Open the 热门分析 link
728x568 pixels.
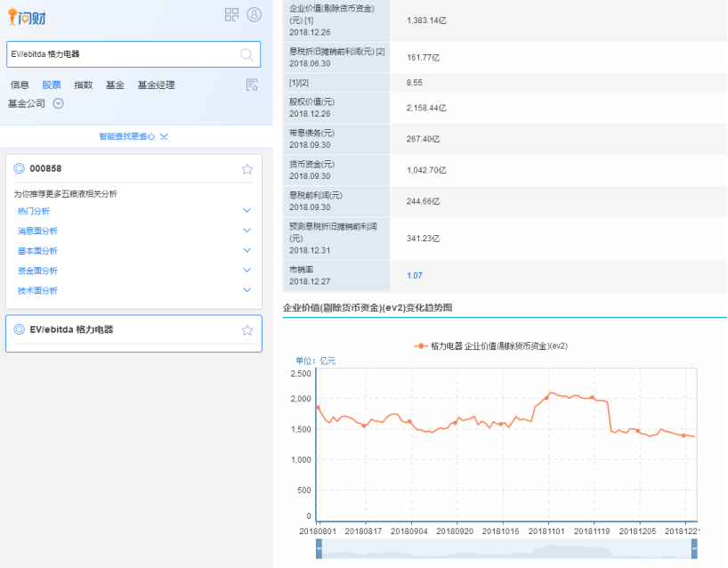coord(34,211)
